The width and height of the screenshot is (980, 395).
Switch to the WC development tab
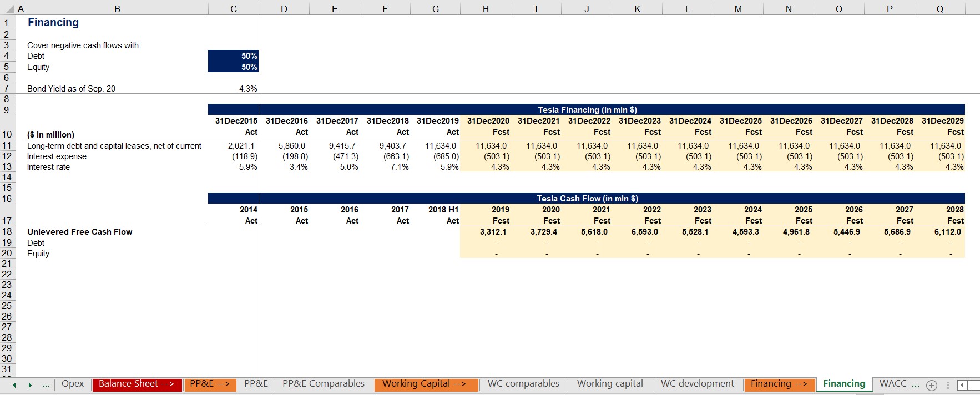pyautogui.click(x=697, y=384)
